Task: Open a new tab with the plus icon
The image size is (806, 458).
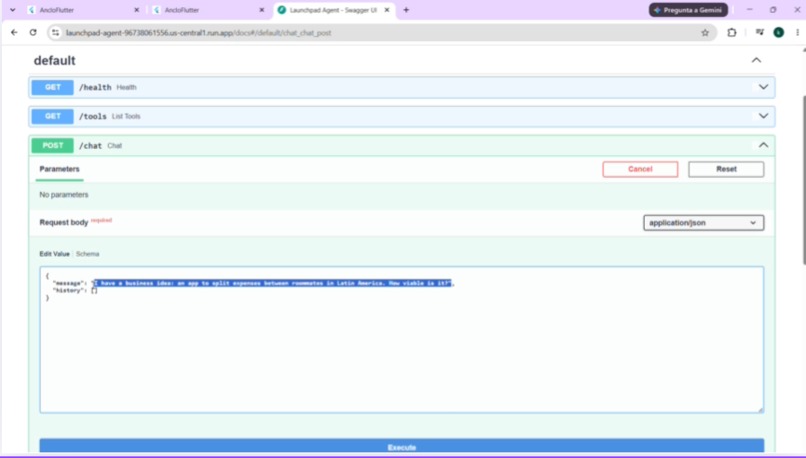Action: (x=406, y=10)
